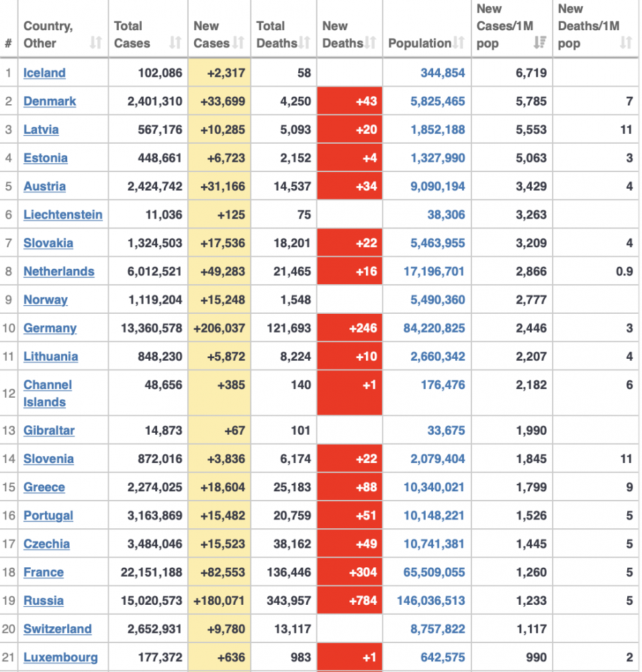The height and width of the screenshot is (672, 642).
Task: Open the Denmark country page
Action: tap(50, 101)
